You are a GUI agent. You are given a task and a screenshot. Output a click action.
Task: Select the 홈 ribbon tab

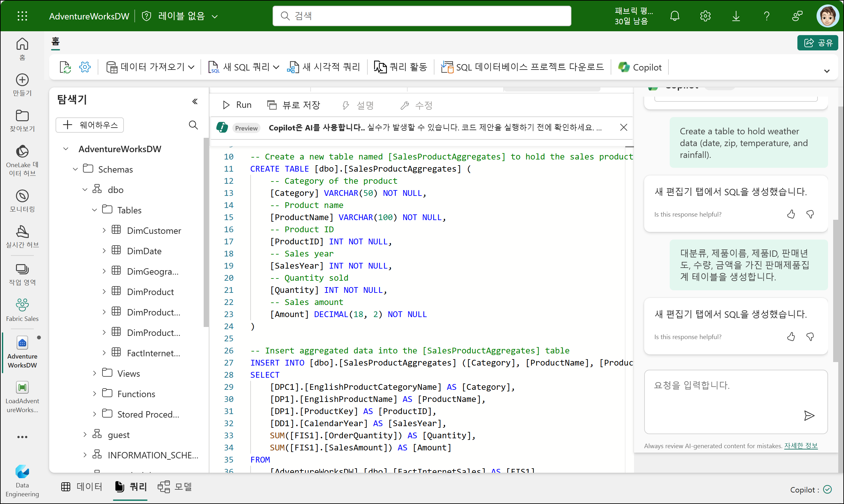(55, 42)
